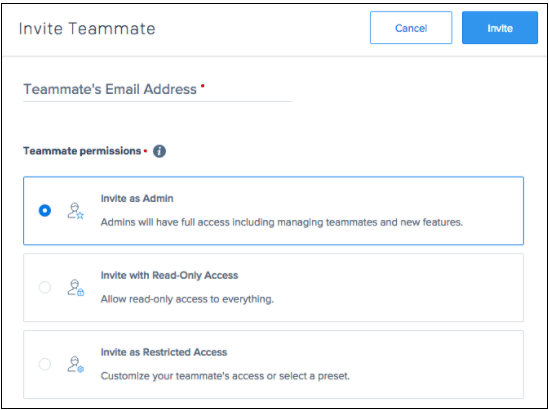Click the admins full access description text
This screenshot has width=549, height=410.
(282, 223)
